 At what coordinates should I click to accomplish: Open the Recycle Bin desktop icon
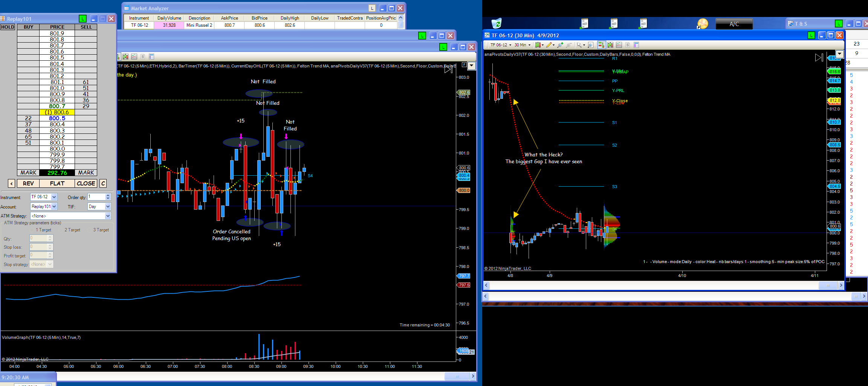[497, 23]
